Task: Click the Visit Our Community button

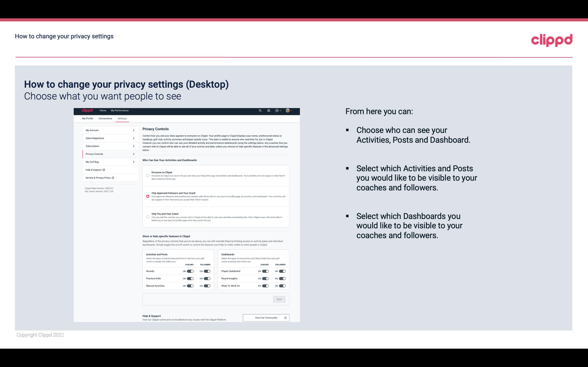Action: (x=265, y=318)
